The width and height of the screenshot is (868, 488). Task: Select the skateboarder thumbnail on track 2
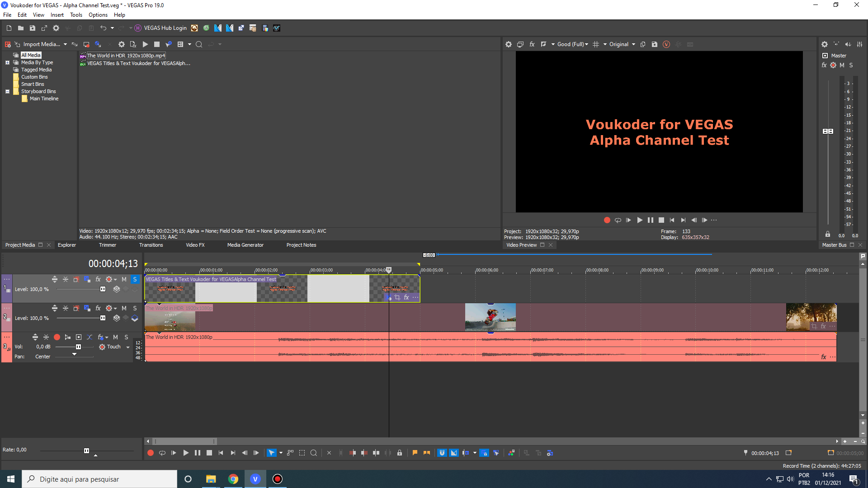click(x=490, y=317)
